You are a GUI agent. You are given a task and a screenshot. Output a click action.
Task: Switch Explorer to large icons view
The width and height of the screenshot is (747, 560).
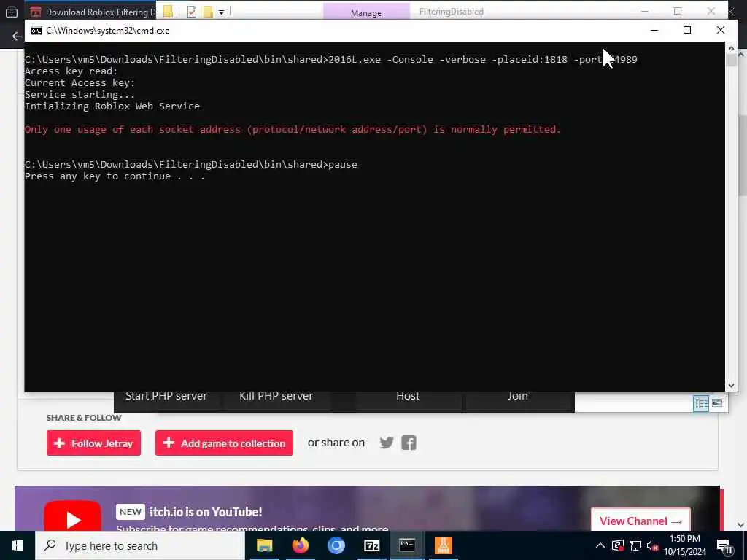coord(717,403)
